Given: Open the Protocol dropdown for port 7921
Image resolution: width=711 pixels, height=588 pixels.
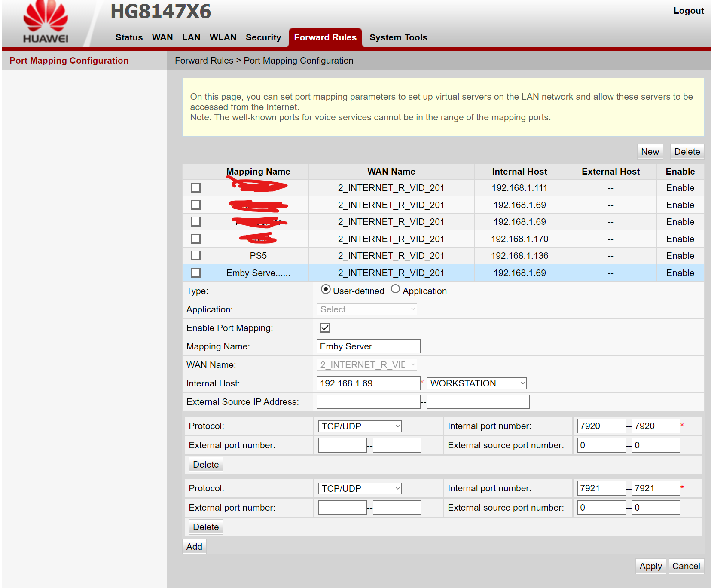Looking at the screenshot, I should pyautogui.click(x=360, y=488).
